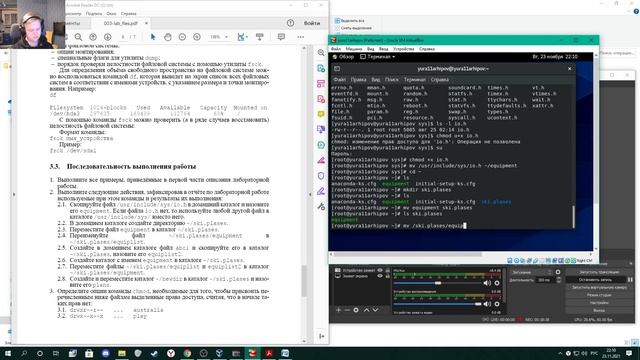Zoom out with the minus circle icon
Image resolution: width=640 pixels, height=360 pixels.
point(182,37)
